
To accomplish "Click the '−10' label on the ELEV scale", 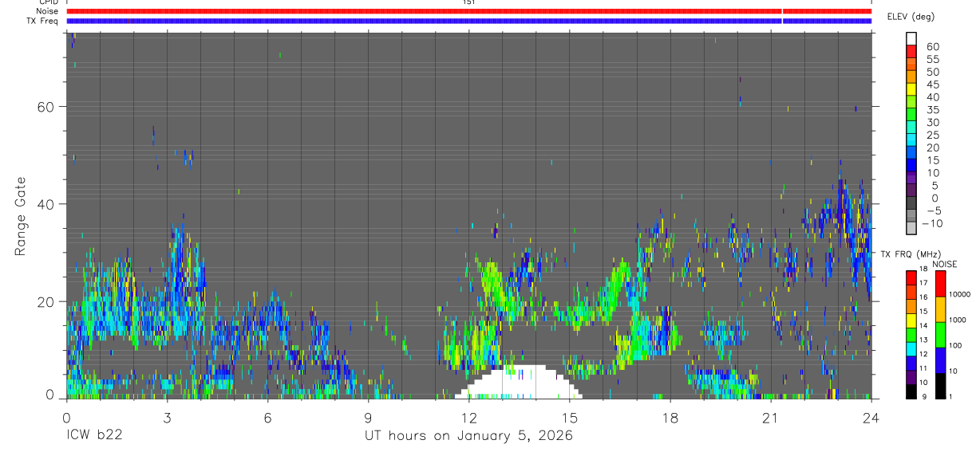I will 931,224.
